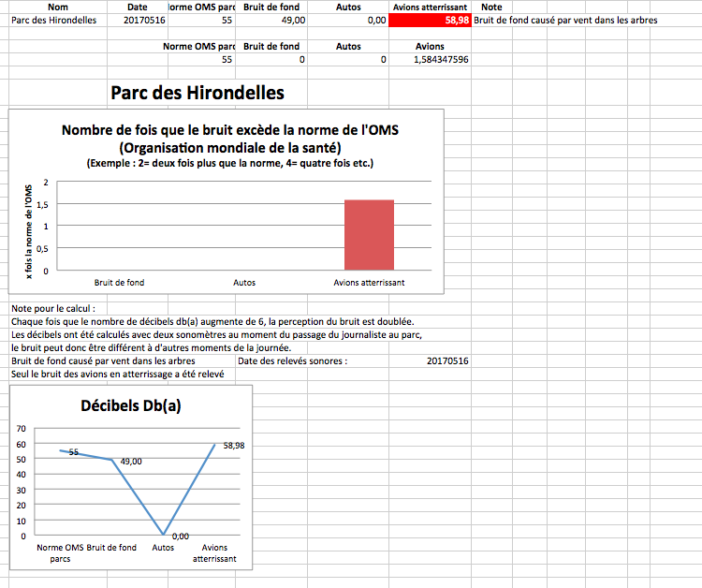The image size is (702, 588).
Task: Select the 'Bruit de fond' category label in bar chart
Action: (119, 282)
